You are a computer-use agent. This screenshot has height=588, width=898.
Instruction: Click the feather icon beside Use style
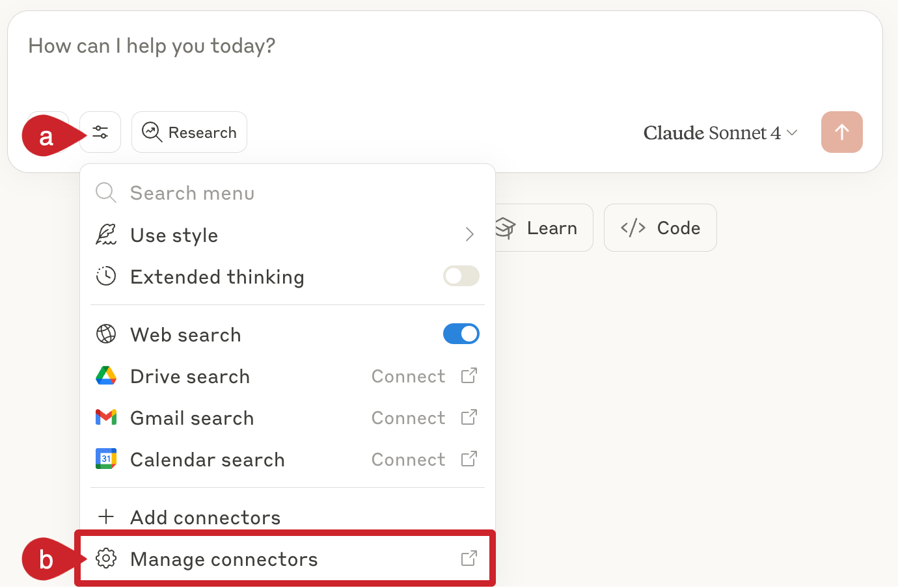click(106, 234)
